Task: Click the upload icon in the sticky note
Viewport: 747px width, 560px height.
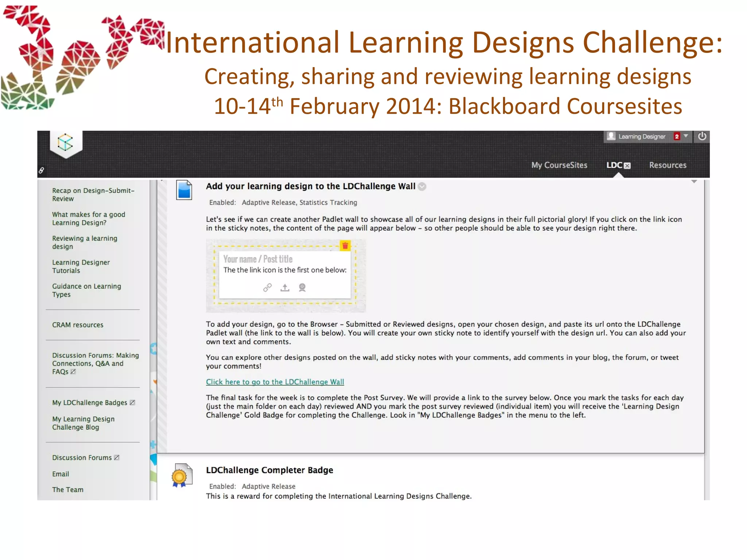Action: [x=285, y=288]
